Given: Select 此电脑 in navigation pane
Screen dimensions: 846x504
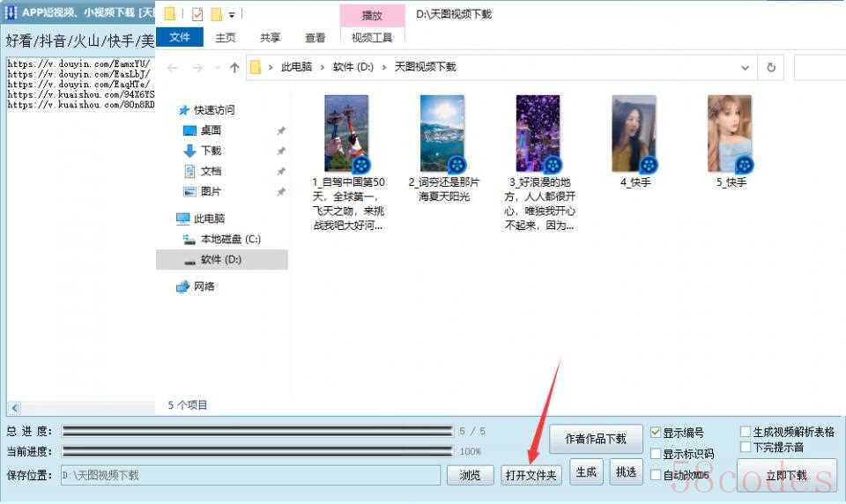Looking at the screenshot, I should click(x=209, y=219).
